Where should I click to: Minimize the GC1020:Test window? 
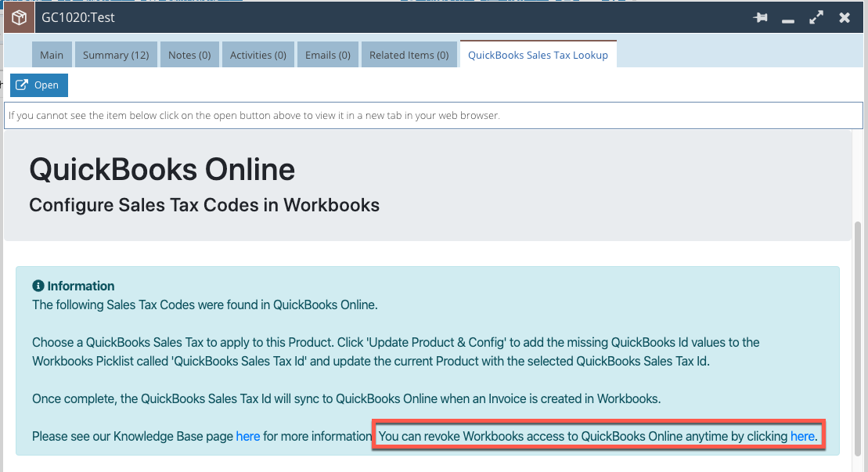[788, 20]
